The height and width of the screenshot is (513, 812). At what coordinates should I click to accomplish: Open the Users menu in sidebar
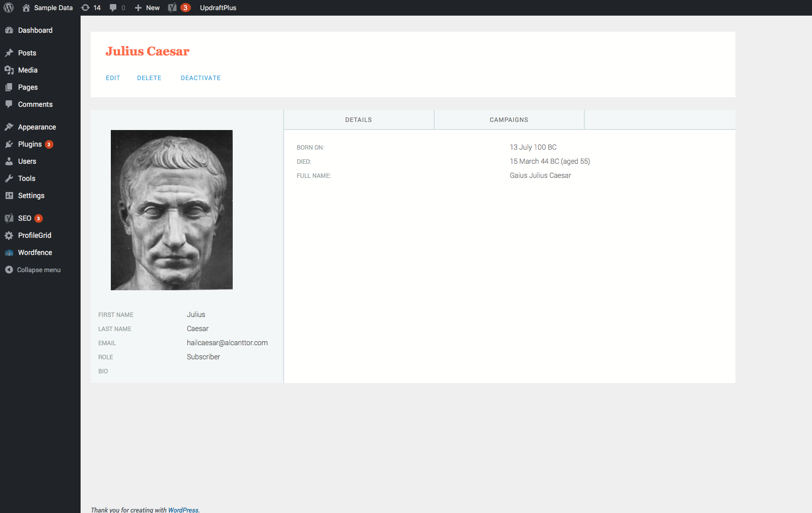tap(27, 161)
